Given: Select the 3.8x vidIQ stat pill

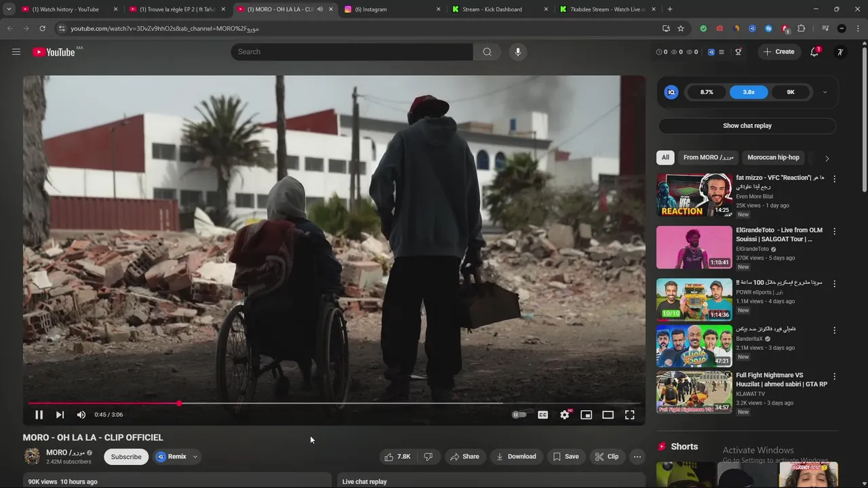Looking at the screenshot, I should pyautogui.click(x=749, y=92).
